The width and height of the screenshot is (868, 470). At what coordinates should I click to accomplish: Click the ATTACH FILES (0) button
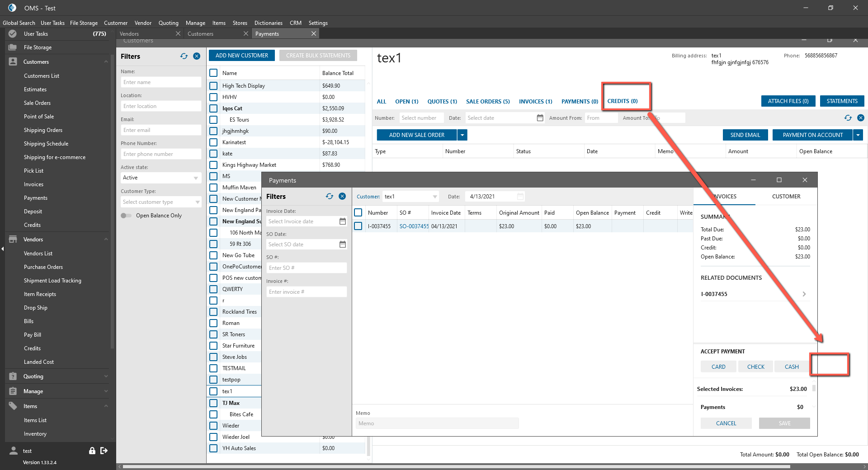pos(788,101)
